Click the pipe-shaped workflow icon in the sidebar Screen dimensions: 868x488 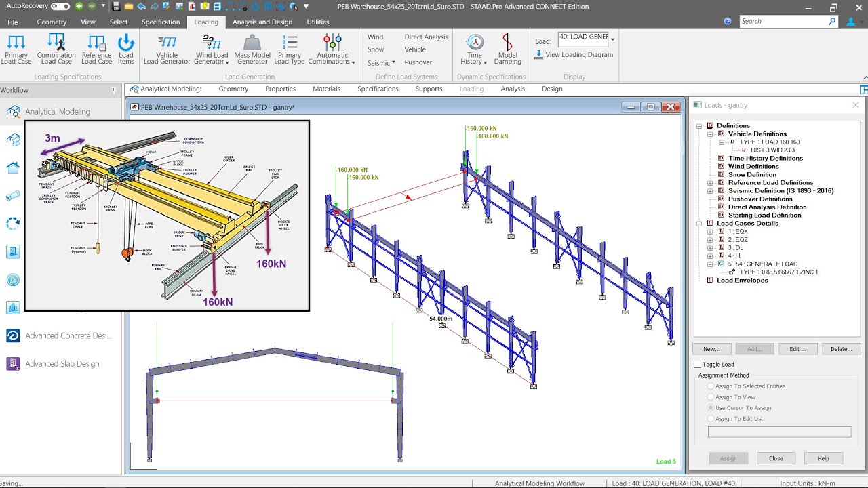[13, 196]
